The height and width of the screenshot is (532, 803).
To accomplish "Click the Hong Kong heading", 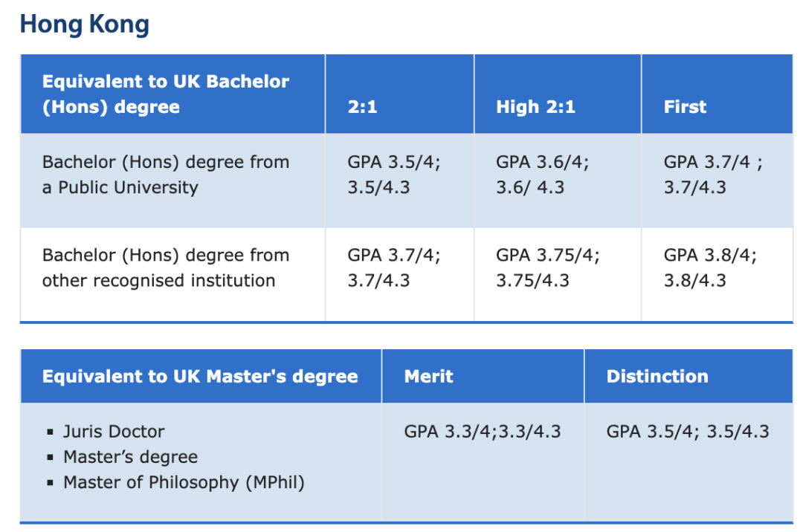I will point(85,25).
